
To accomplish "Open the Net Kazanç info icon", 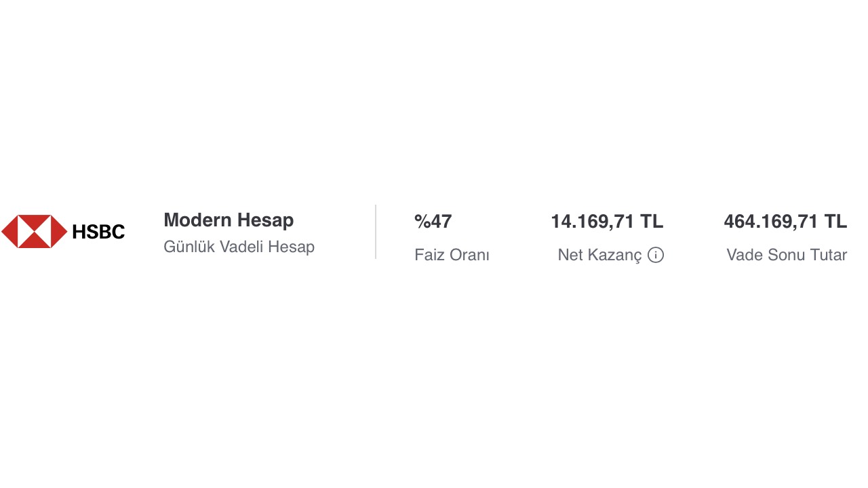I will click(656, 255).
